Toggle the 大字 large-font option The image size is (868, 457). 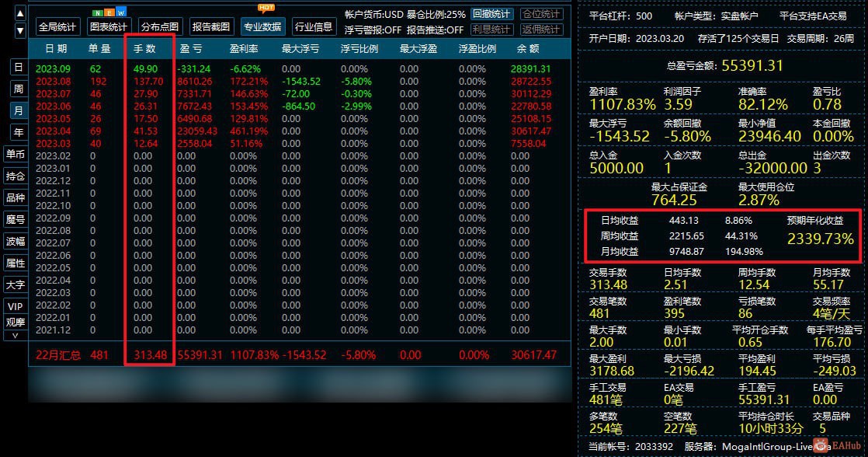(16, 284)
